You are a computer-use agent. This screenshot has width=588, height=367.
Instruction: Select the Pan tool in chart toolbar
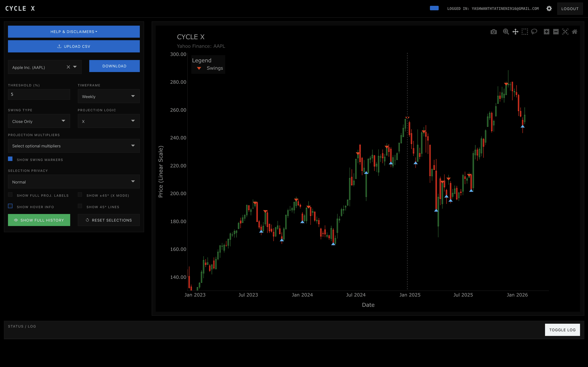tap(515, 32)
